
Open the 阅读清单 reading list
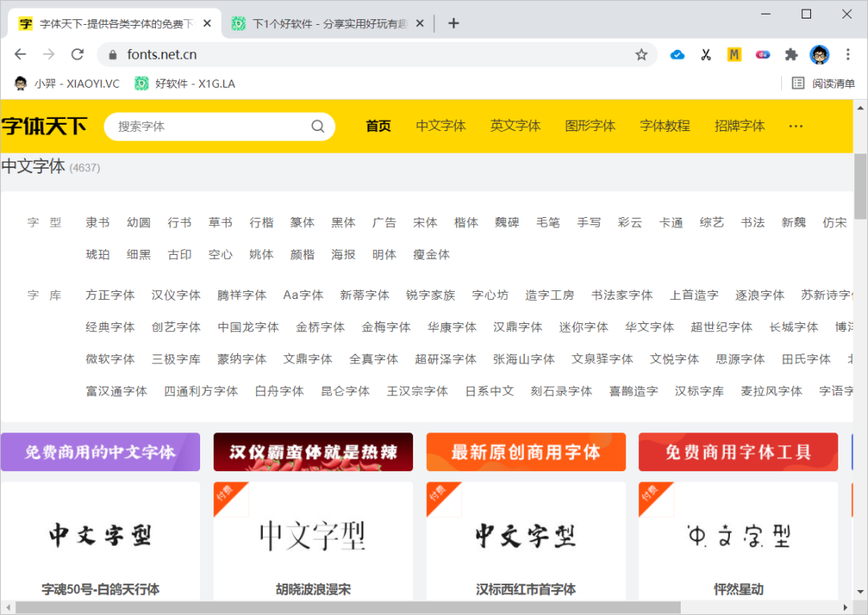point(824,83)
